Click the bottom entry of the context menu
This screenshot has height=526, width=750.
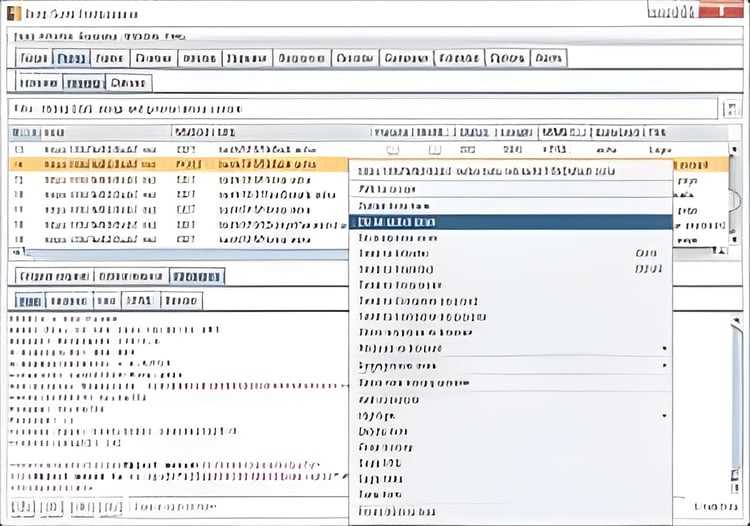click(x=511, y=512)
